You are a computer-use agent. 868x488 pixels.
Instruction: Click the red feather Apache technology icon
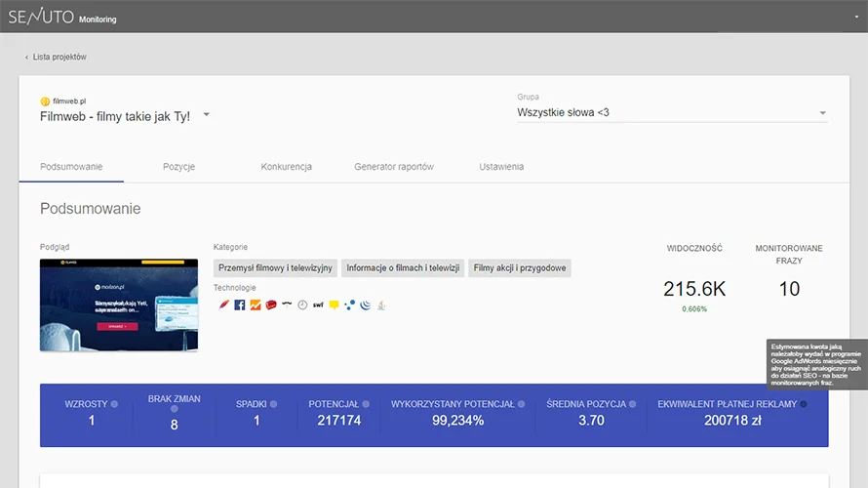pyautogui.click(x=224, y=305)
